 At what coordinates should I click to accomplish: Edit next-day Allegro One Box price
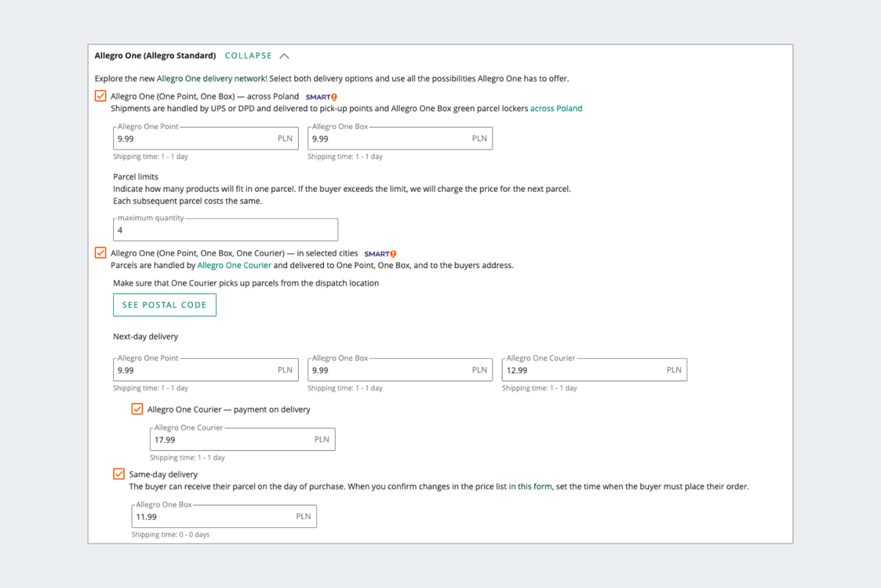click(x=400, y=370)
